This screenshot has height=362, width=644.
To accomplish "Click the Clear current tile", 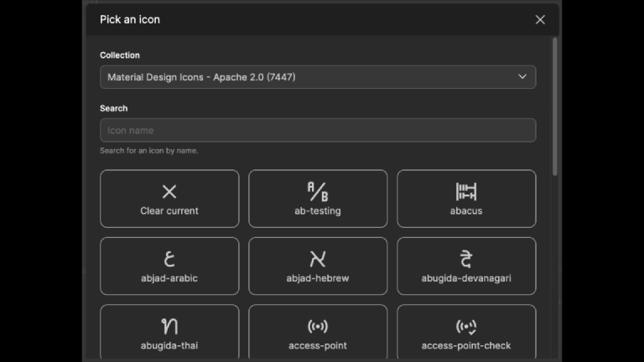I will pyautogui.click(x=169, y=199).
